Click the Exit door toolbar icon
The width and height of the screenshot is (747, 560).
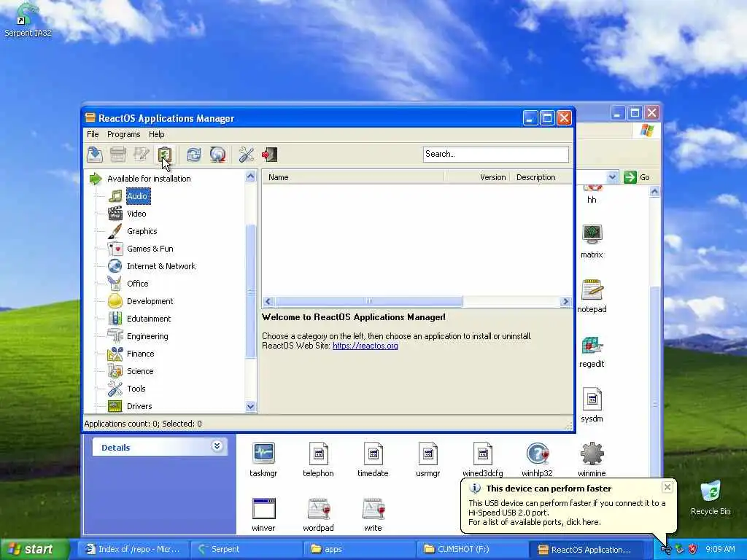click(x=269, y=155)
